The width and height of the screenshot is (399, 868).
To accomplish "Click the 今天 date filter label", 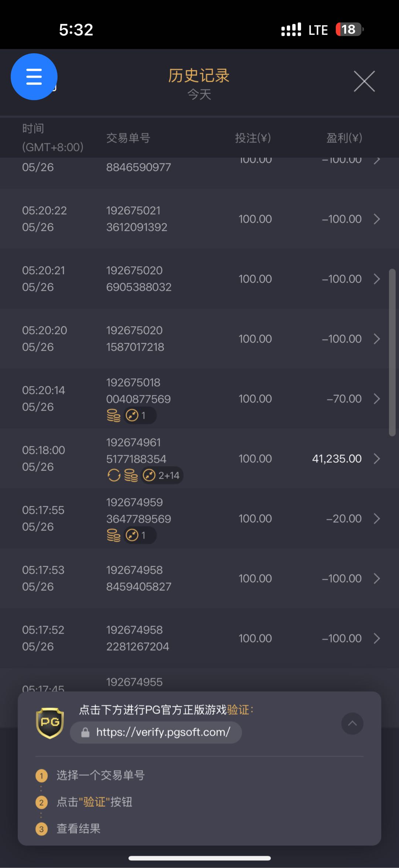I will coord(199,94).
